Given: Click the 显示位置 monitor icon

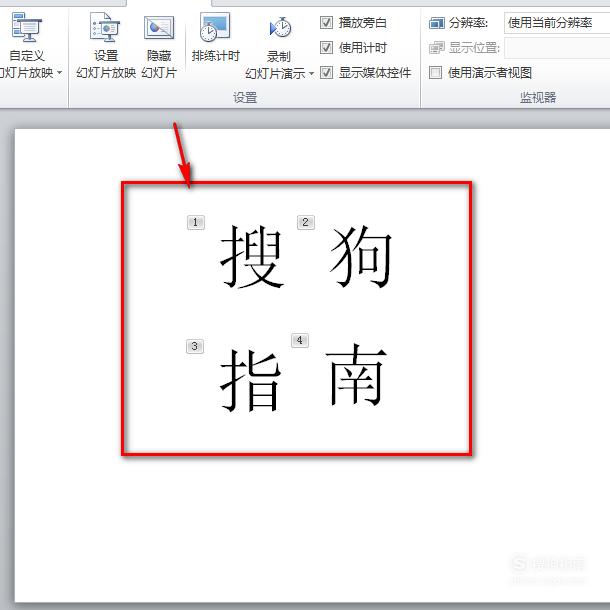Looking at the screenshot, I should [x=436, y=48].
